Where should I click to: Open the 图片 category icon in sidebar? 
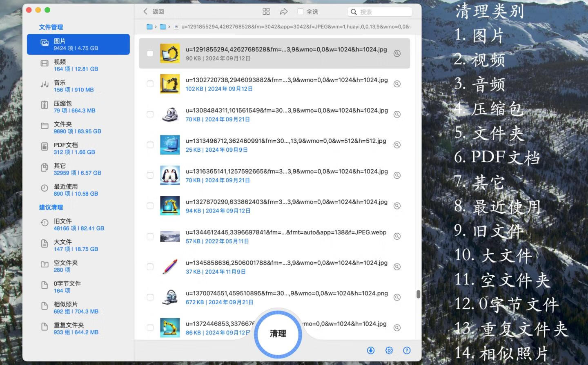pos(45,43)
